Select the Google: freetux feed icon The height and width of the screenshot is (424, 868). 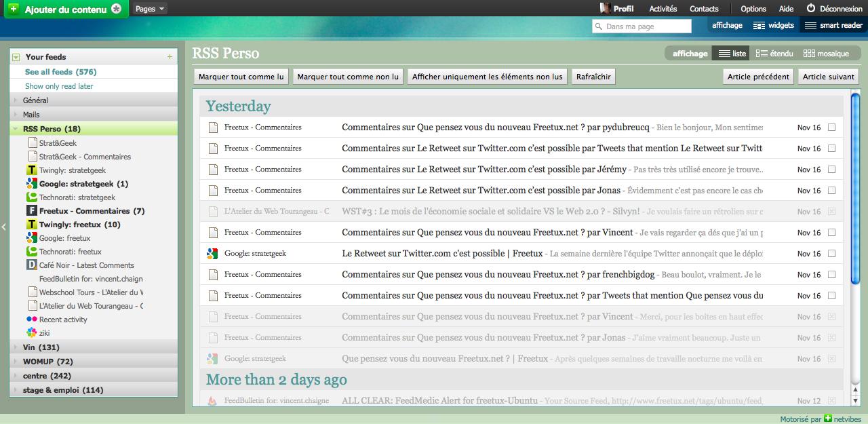[31, 238]
